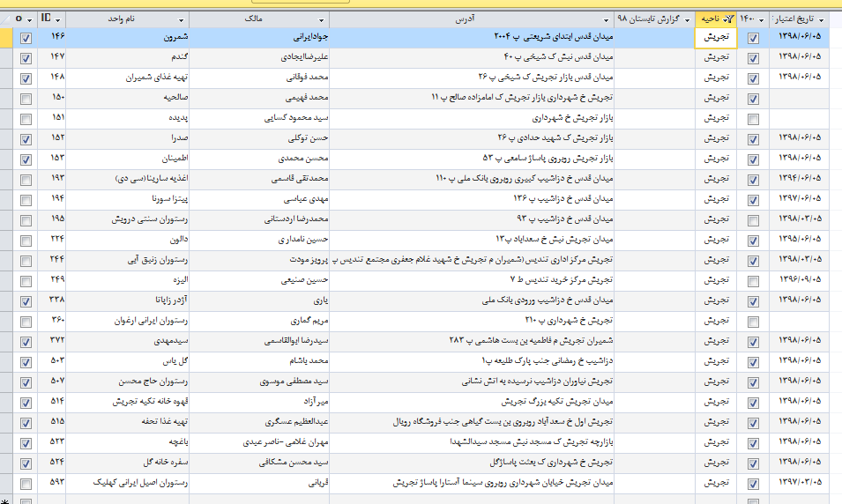Screen dimensions: 842x504
Task: Click the نام واحد column header
Action: point(127,19)
